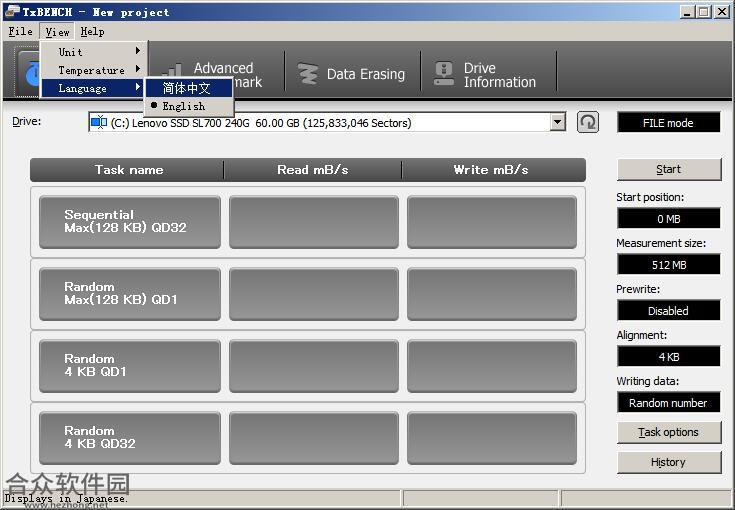
Task: Open Task options
Action: 669,432
